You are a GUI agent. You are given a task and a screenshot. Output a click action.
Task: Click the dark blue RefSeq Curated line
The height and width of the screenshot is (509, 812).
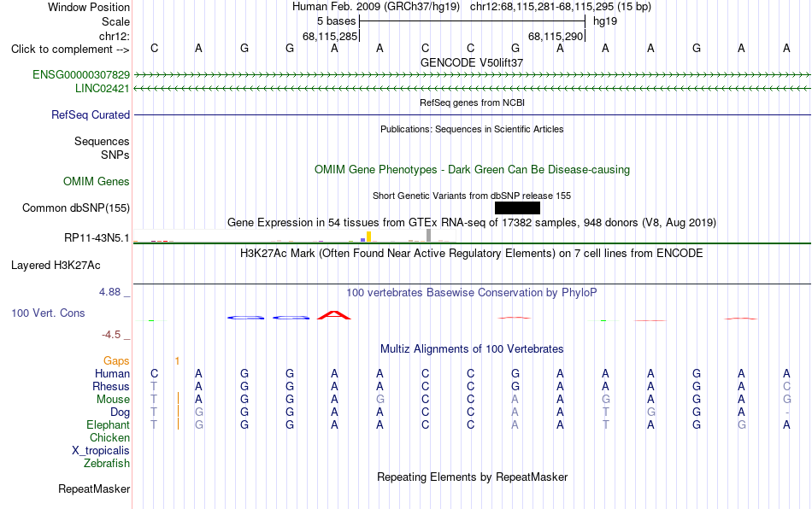(472, 114)
